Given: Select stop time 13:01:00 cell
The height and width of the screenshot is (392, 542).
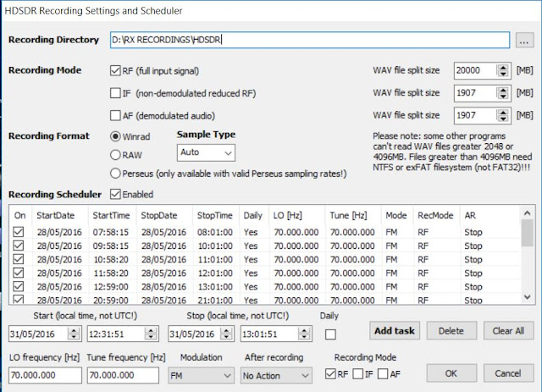Looking at the screenshot, I should pos(215,286).
